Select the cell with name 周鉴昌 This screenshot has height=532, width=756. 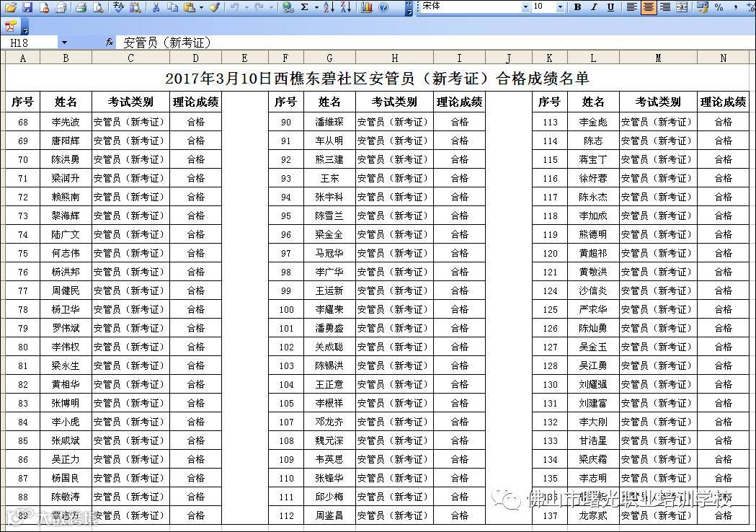(x=329, y=515)
